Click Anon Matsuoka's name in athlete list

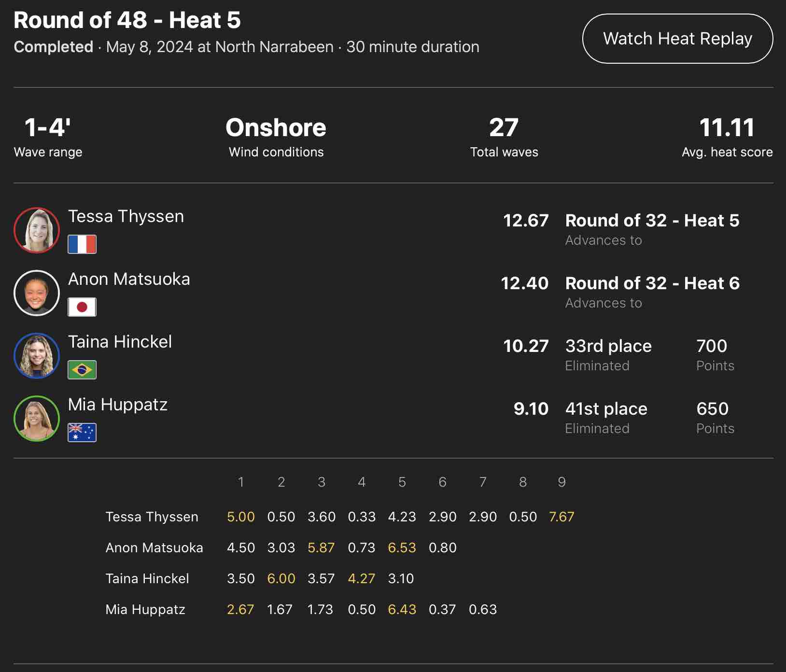tap(129, 279)
